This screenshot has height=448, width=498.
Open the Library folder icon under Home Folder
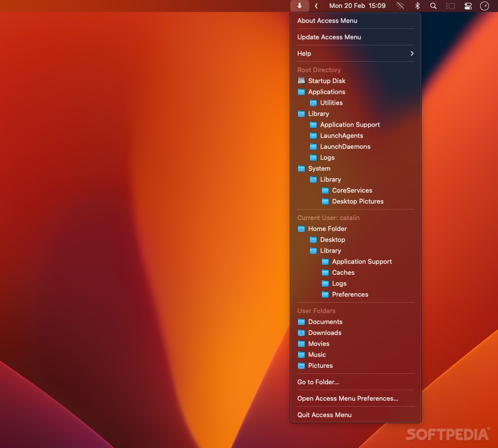pyautogui.click(x=313, y=250)
